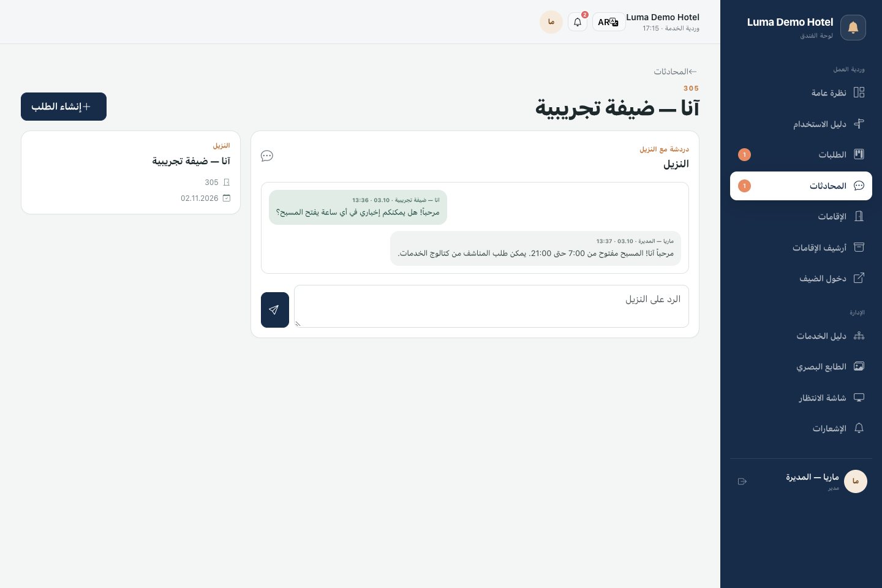The height and width of the screenshot is (588, 882).
Task: Click the chat bubble icon in conversation header
Action: [267, 156]
